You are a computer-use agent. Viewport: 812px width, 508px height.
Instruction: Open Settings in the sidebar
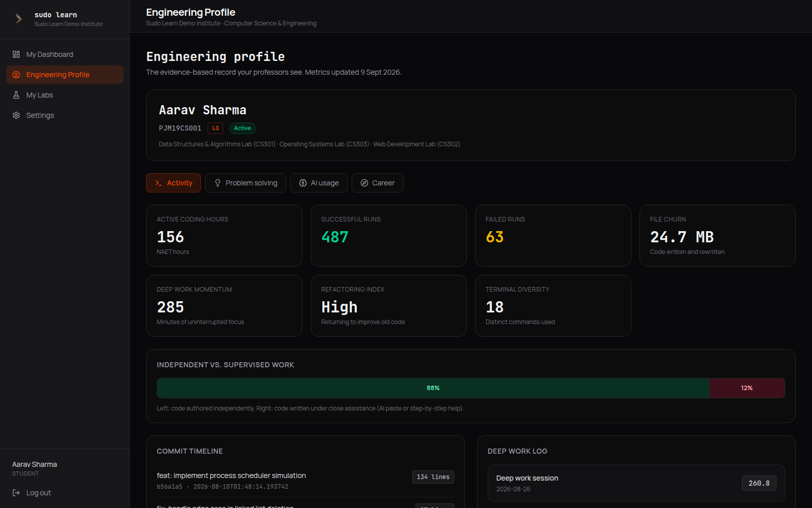coord(64,115)
